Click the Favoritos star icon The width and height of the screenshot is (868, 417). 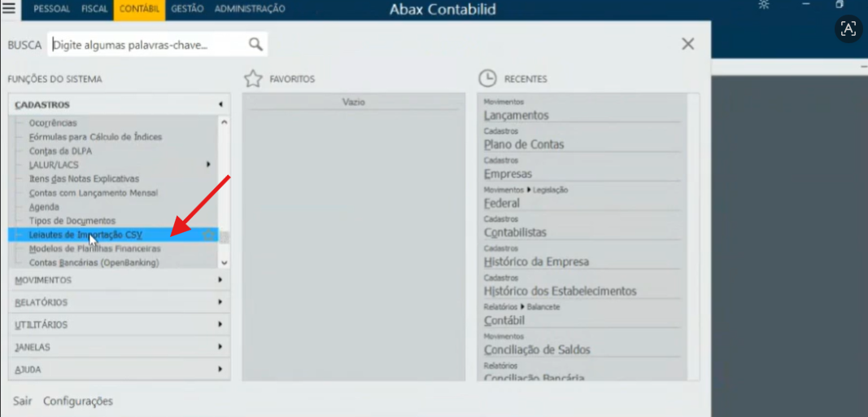(253, 79)
